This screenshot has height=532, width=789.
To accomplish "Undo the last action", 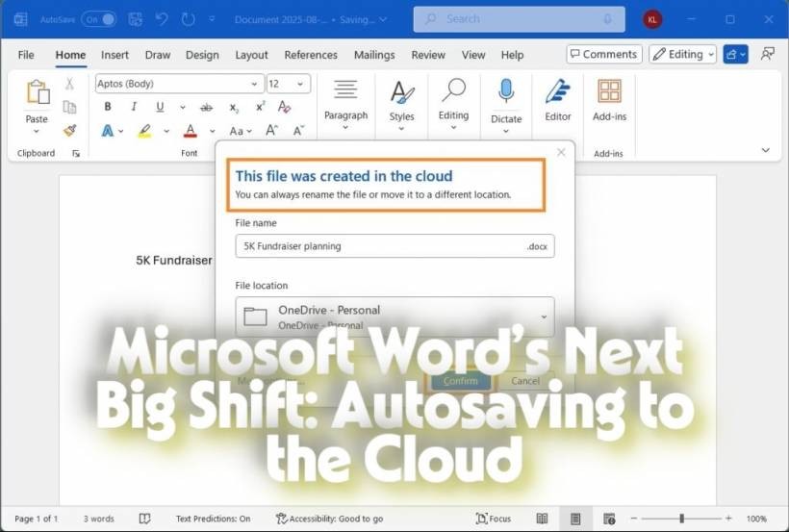I will tap(162, 19).
